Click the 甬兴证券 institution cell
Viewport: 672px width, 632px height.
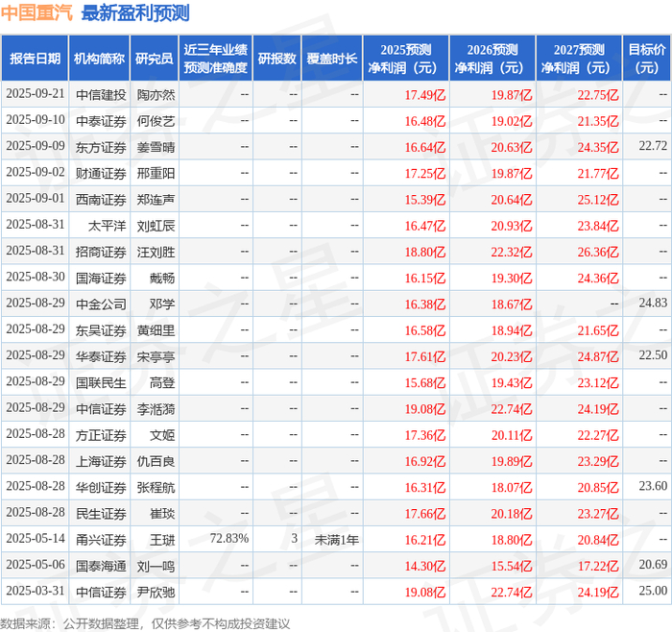pyautogui.click(x=101, y=540)
